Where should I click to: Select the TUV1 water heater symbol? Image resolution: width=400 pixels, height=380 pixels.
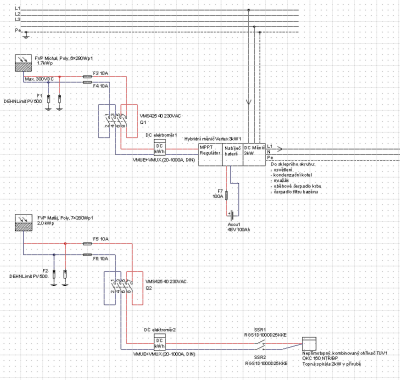click(x=309, y=344)
